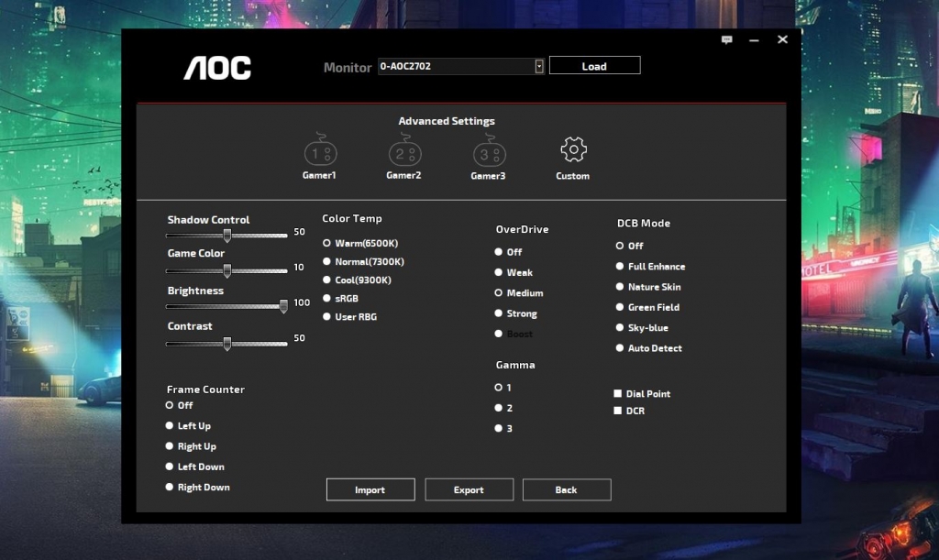
Task: Enable the Dial Point checkbox
Action: tap(618, 394)
